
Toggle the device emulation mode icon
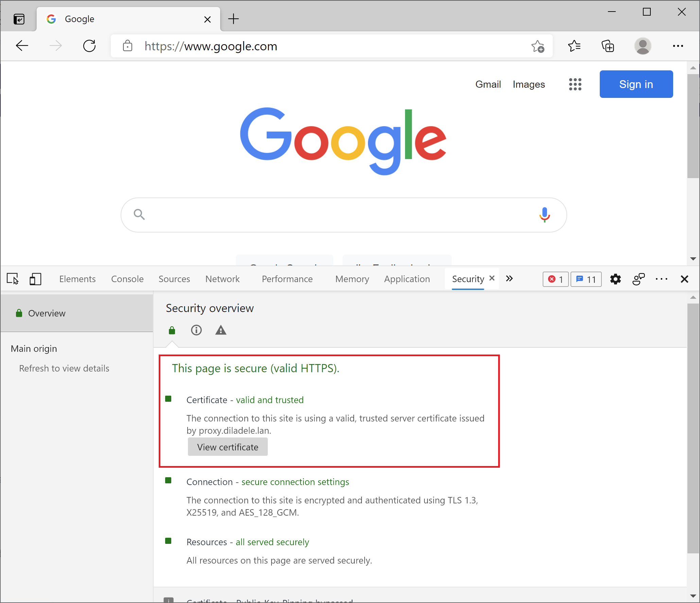point(35,279)
